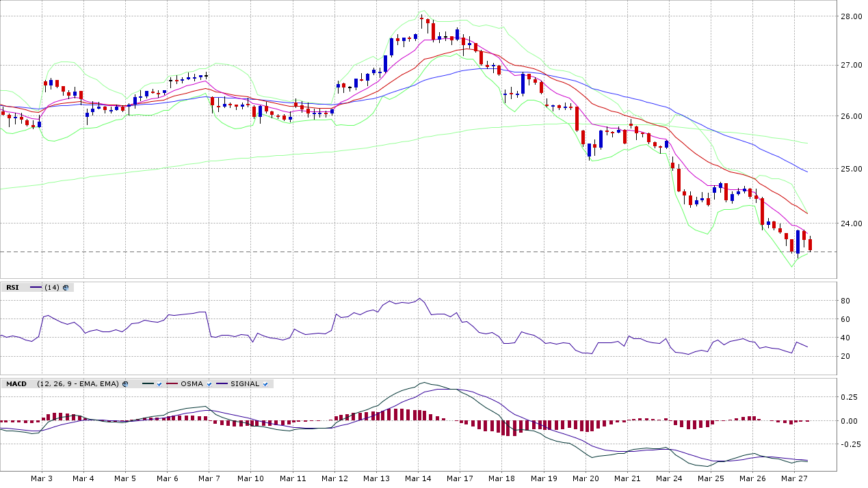868x488 pixels.
Task: Select the MACD panel label
Action: pyautogui.click(x=16, y=384)
